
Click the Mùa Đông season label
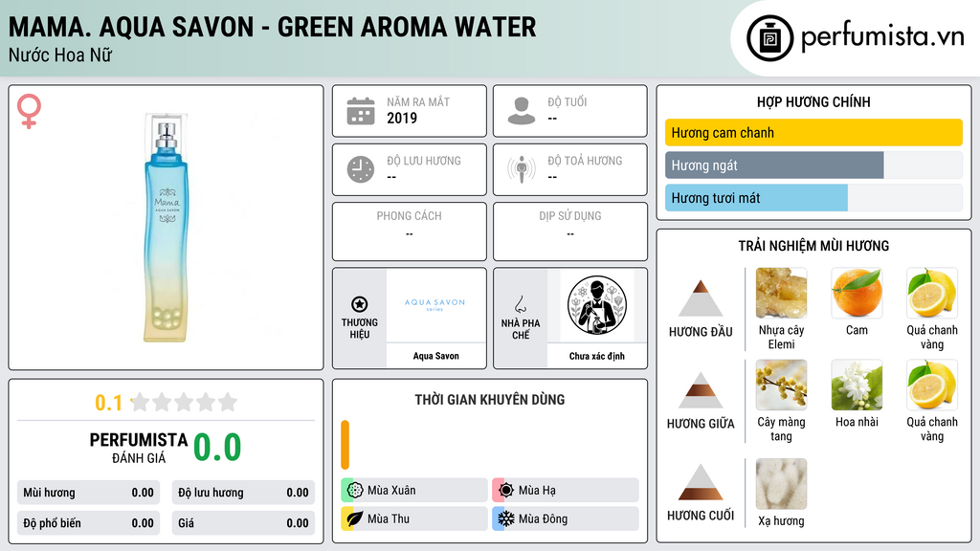tap(544, 518)
